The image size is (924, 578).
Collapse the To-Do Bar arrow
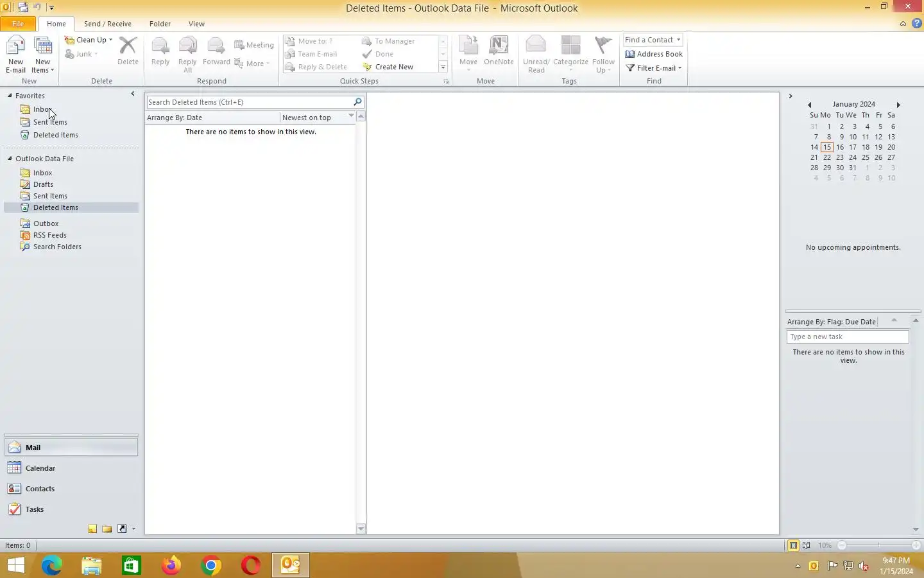[791, 96]
